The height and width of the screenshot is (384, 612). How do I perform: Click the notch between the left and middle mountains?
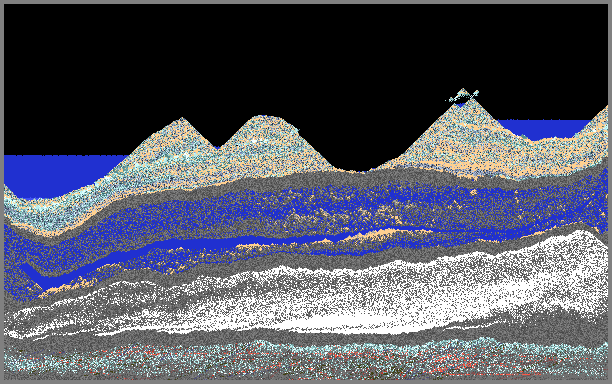219,148
